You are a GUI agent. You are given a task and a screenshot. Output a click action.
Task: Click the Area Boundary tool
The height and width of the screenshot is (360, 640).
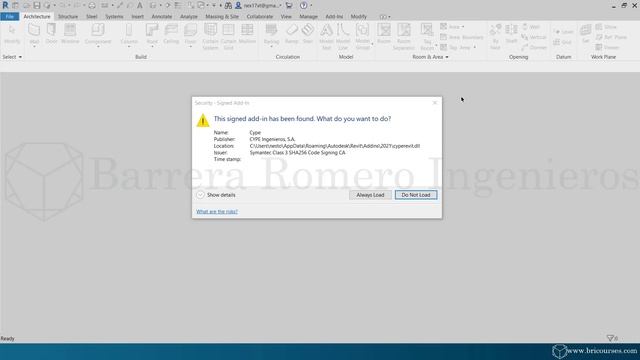pyautogui.click(x=462, y=37)
